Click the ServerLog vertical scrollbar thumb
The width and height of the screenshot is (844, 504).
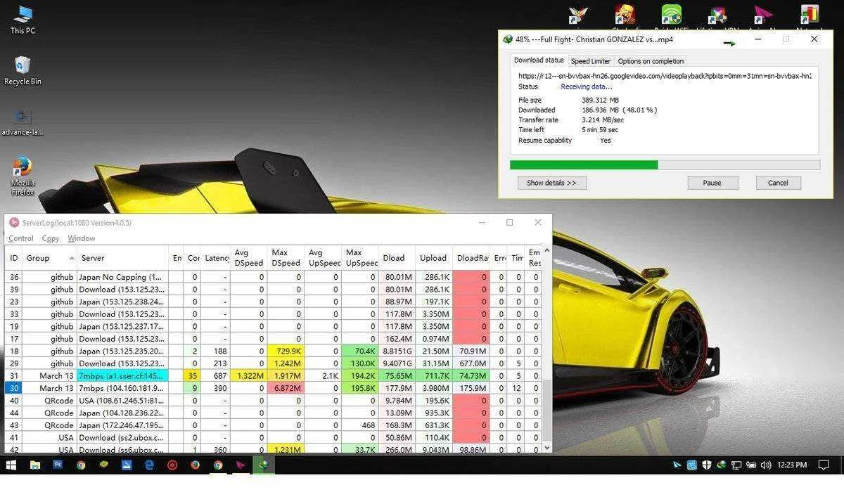[546, 409]
